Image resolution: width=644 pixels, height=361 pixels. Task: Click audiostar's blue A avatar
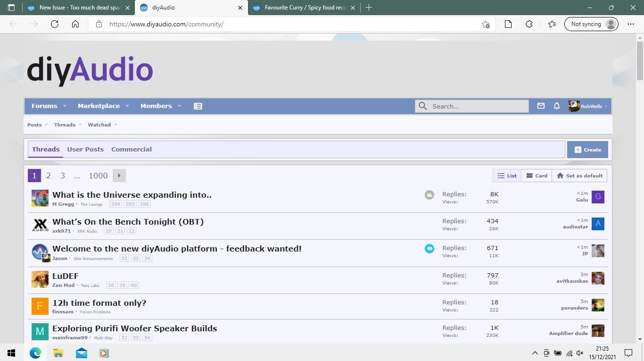coord(598,224)
